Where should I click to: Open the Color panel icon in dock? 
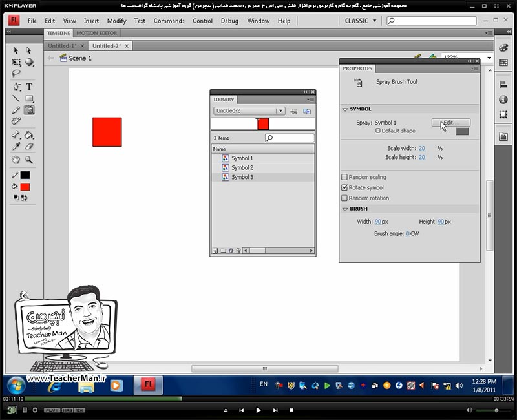click(x=503, y=48)
